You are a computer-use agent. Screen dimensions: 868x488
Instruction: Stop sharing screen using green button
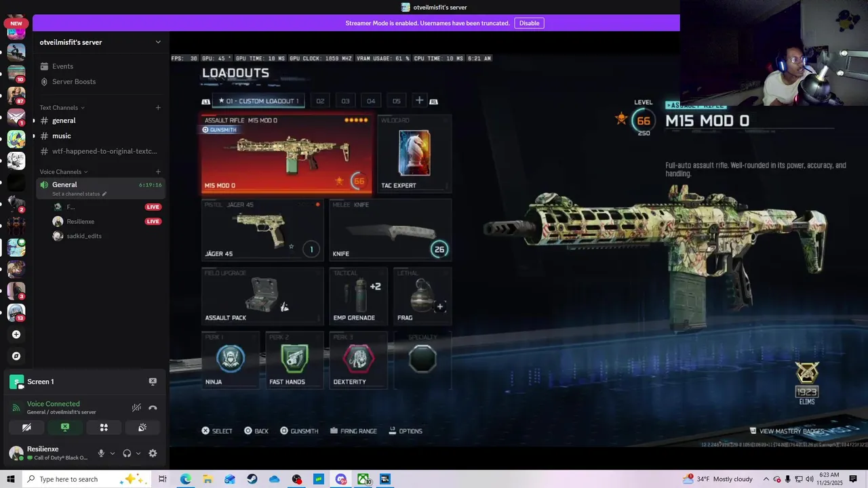point(65,428)
